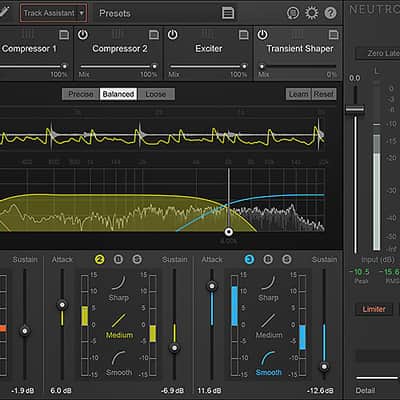This screenshot has width=400, height=400.
Task: Toggle Exciter power button
Action: coord(172,35)
